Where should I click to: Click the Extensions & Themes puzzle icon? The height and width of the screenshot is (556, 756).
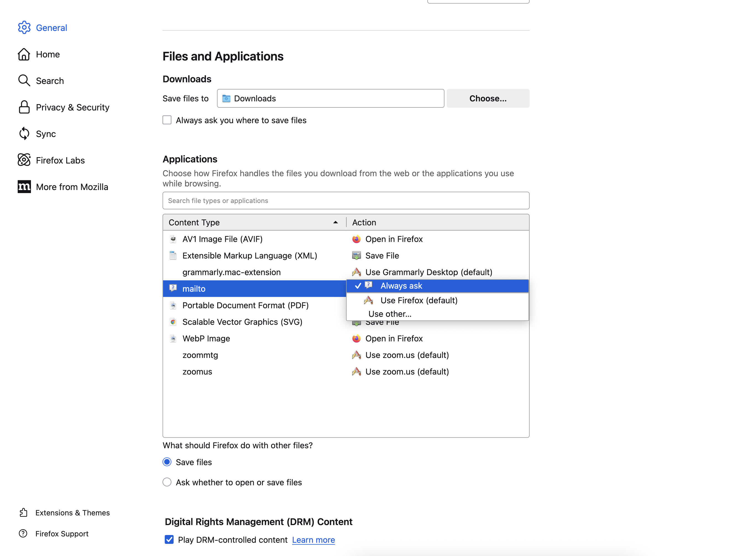coord(23,512)
